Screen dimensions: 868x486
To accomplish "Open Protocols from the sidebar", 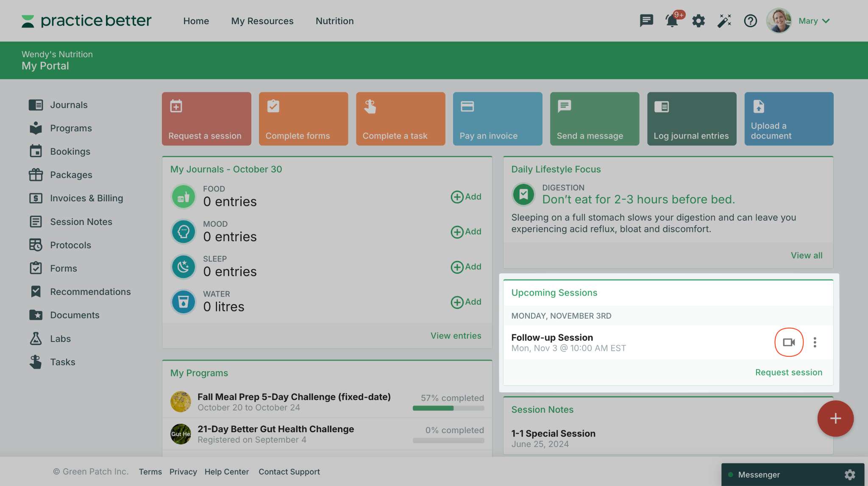I will pos(70,245).
